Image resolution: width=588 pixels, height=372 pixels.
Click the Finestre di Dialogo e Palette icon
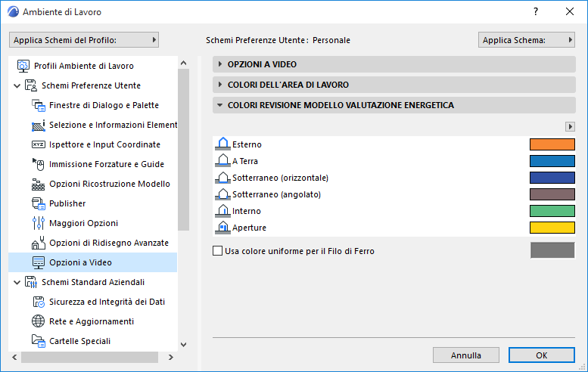coord(39,105)
